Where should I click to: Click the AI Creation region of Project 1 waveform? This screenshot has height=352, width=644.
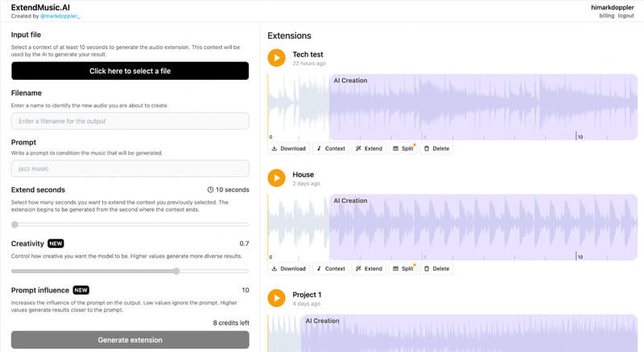pyautogui.click(x=469, y=333)
